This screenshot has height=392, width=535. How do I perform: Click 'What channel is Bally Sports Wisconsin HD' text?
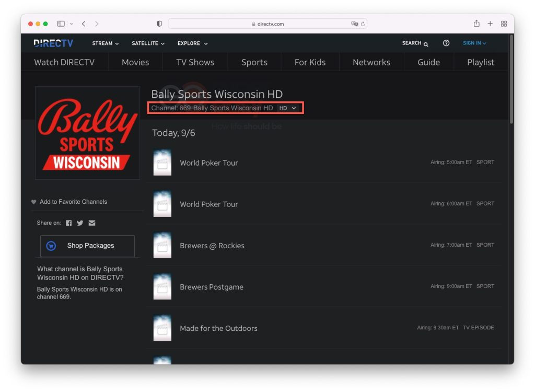tap(80, 273)
